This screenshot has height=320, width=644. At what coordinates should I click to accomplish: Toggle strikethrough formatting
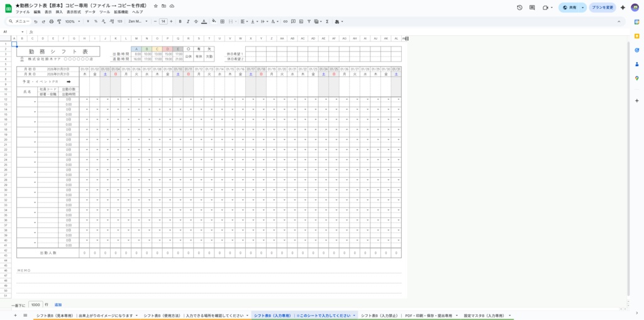(x=196, y=21)
